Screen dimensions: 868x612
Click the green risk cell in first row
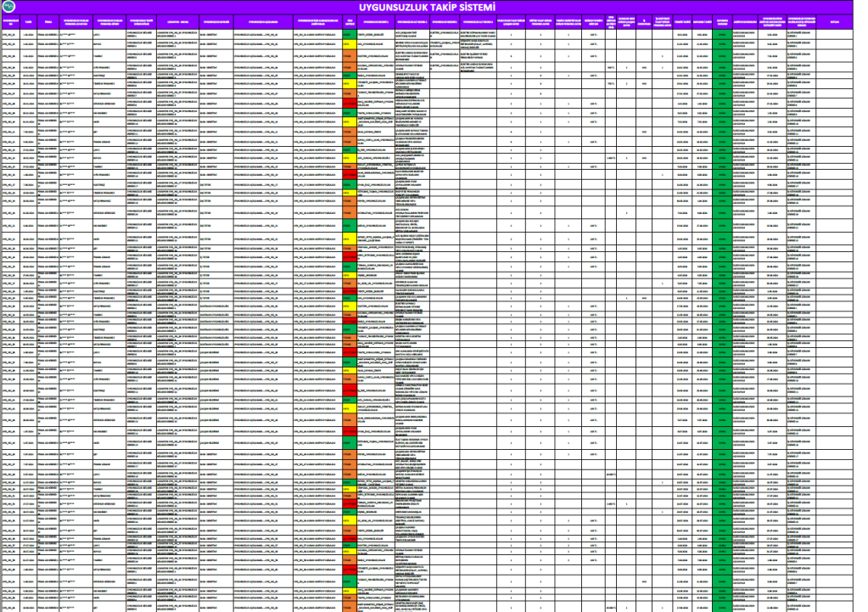pos(350,34)
